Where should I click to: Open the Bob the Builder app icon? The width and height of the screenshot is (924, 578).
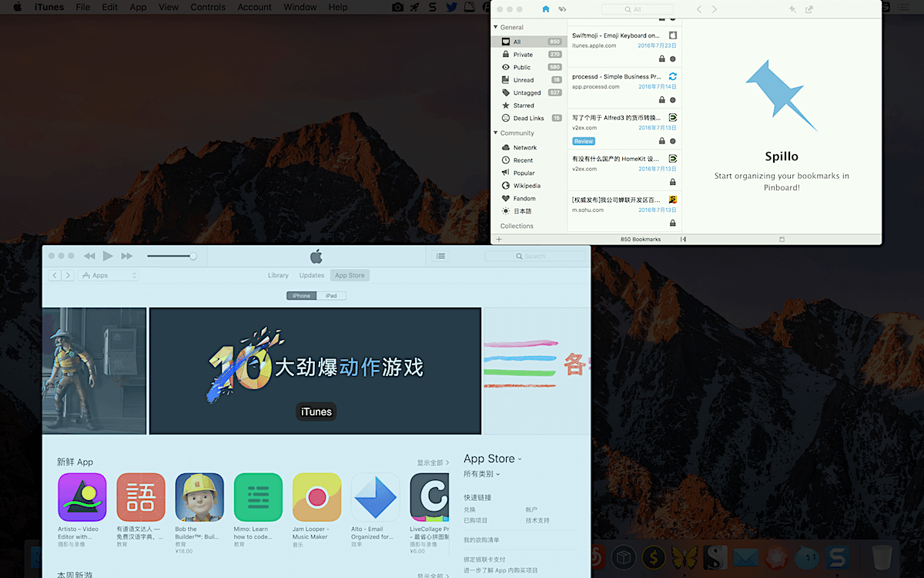click(199, 497)
